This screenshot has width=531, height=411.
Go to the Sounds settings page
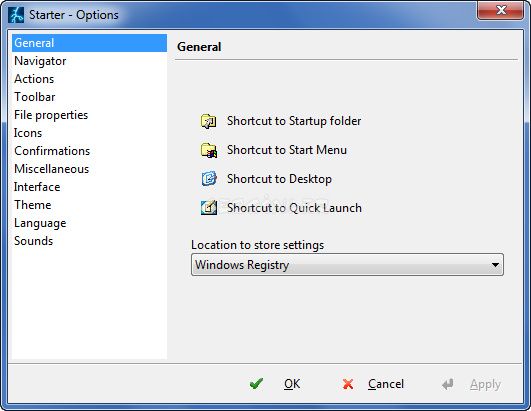click(x=34, y=241)
